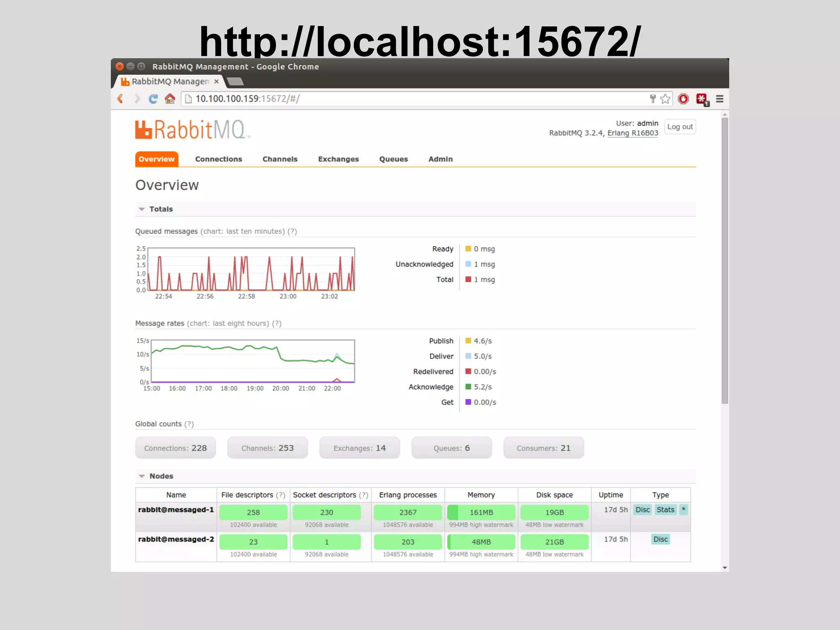
Task: Click the 2367 Erlang processes cell
Action: coord(408,513)
